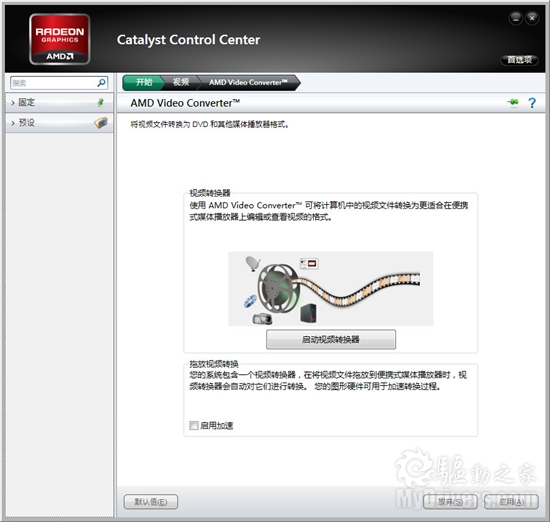Viewport: 550px width, 522px height.
Task: Open help with the question mark icon
Action: [532, 103]
